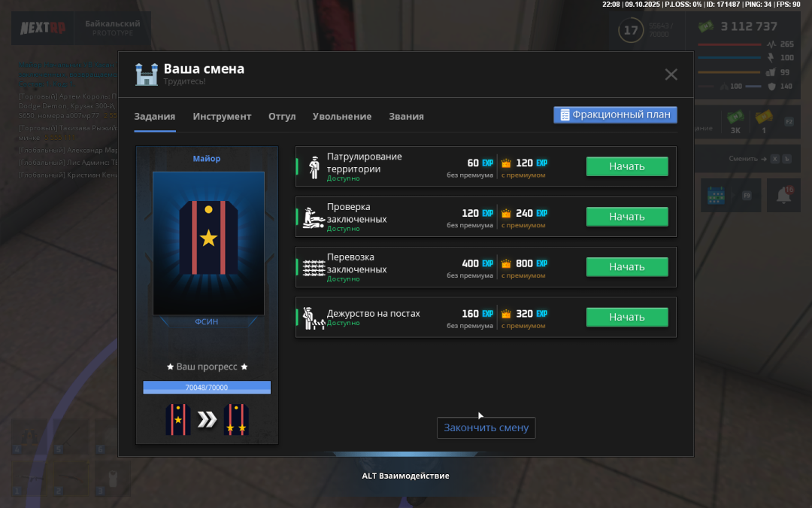Click the 70048/70000 progress bar
Image resolution: width=812 pixels, height=508 pixels.
pos(207,388)
